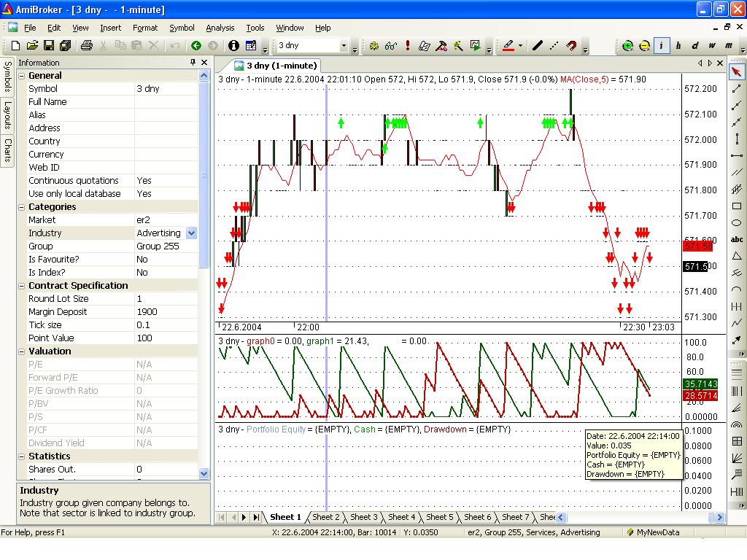Switch to daily 'd' interval view
747x560 pixels.
[695, 46]
